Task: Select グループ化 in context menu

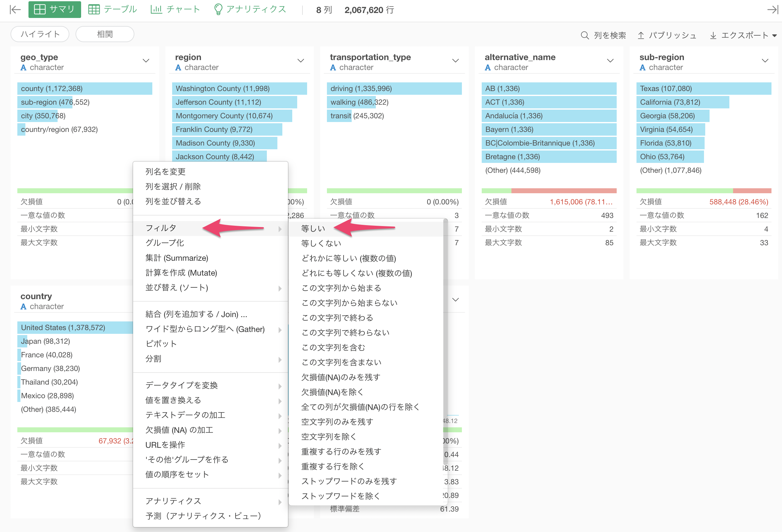Action: [x=165, y=243]
